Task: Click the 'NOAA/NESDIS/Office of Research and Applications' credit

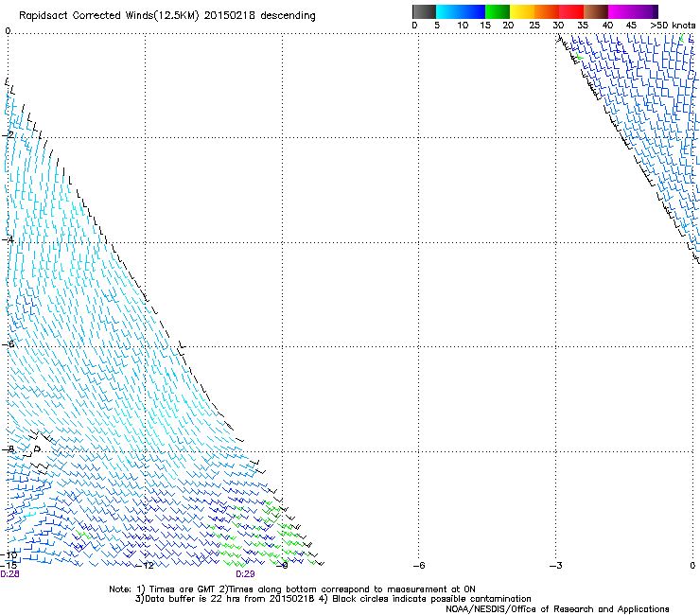Action: click(x=557, y=609)
